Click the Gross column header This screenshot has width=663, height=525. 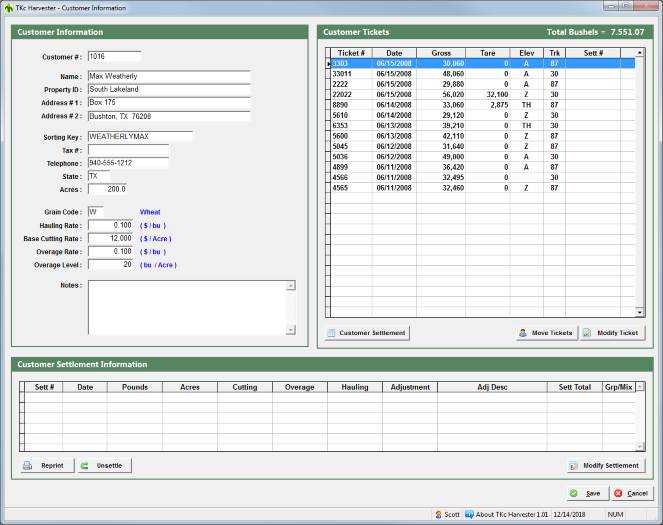pos(441,52)
